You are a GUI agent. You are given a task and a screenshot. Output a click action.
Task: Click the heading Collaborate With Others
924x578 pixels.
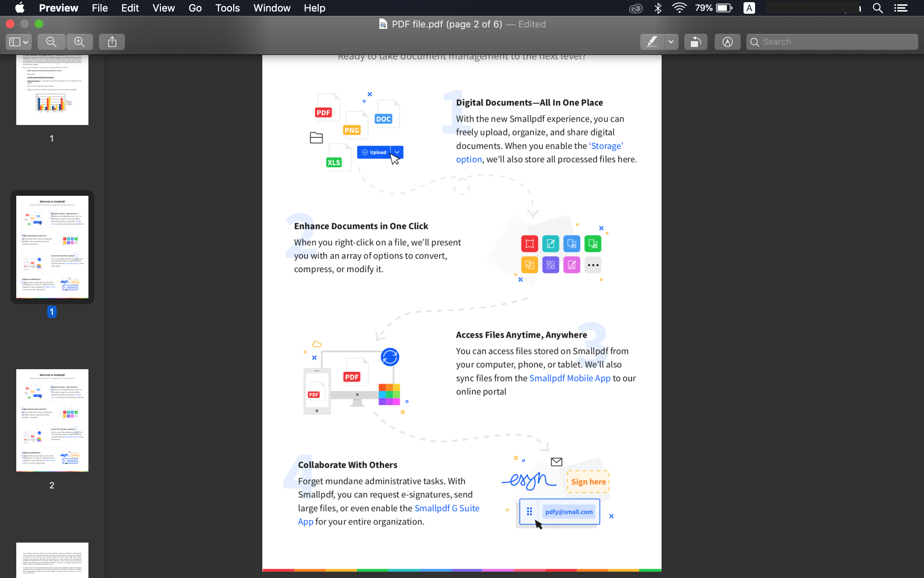click(348, 465)
